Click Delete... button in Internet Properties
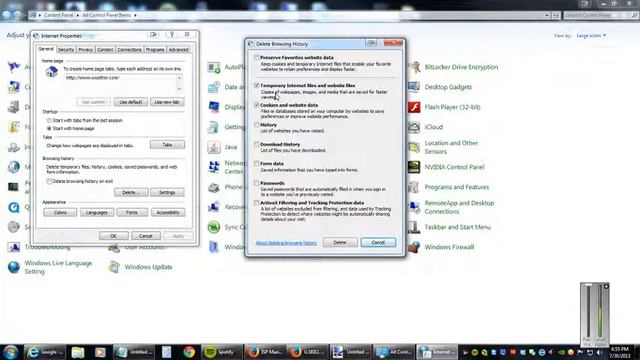 pyautogui.click(x=131, y=192)
